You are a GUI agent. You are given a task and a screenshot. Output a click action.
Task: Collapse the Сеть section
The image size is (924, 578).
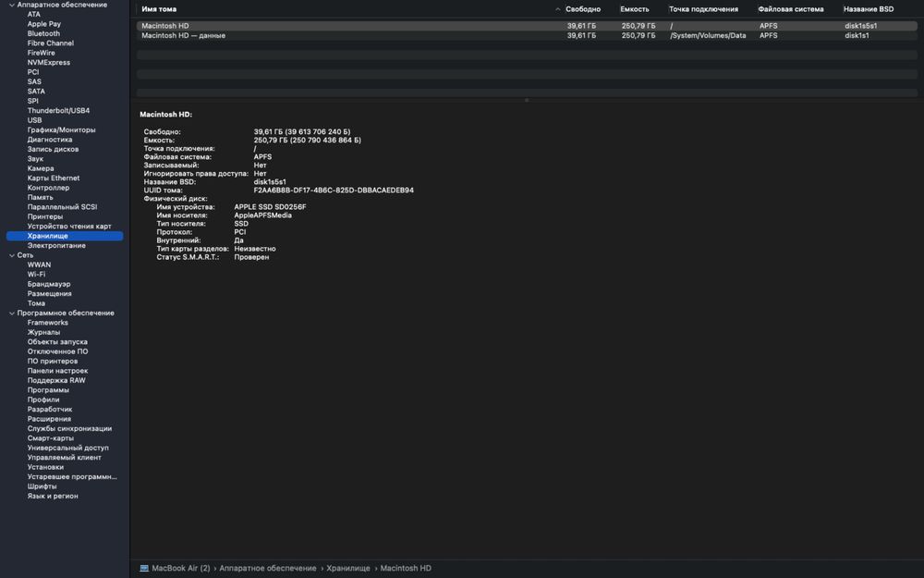click(12, 255)
